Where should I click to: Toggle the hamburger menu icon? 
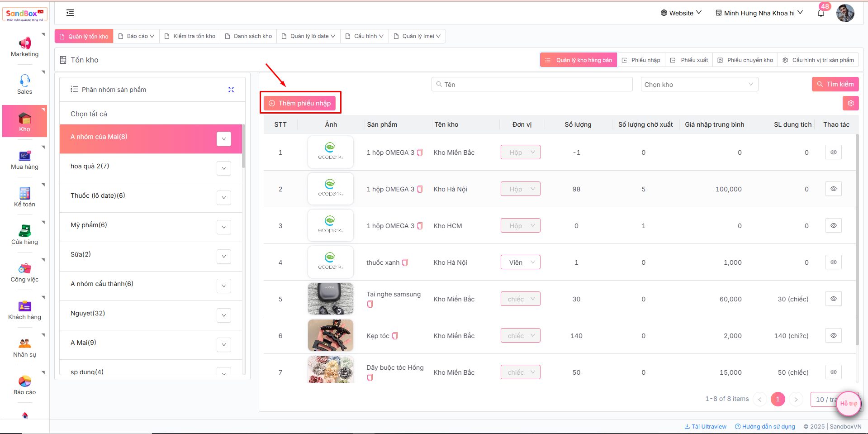[70, 13]
